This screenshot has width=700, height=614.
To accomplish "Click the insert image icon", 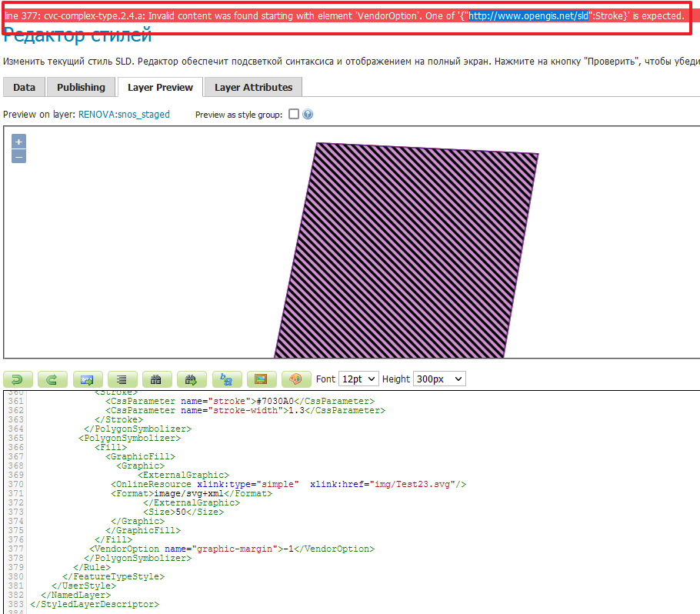I will pos(262,379).
